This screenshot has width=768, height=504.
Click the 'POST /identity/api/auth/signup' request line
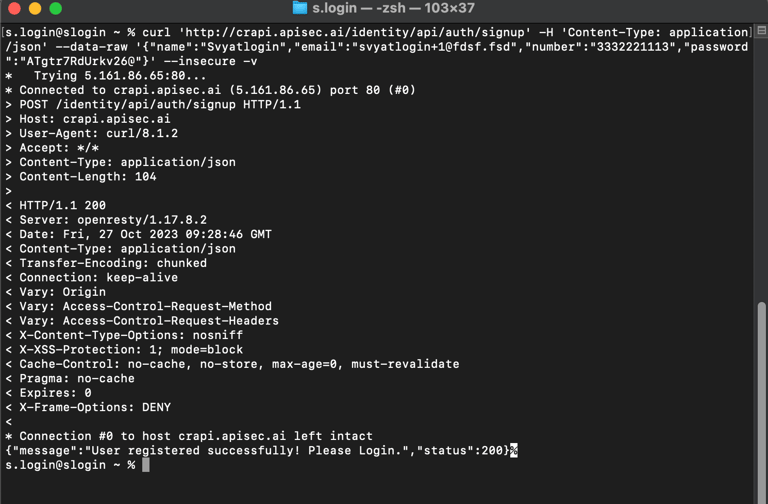click(160, 104)
